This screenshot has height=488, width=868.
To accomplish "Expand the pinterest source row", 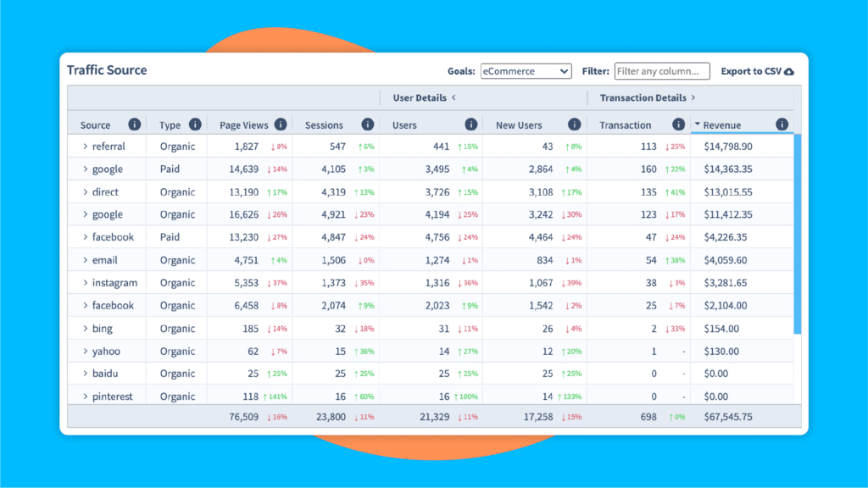I will pos(86,396).
